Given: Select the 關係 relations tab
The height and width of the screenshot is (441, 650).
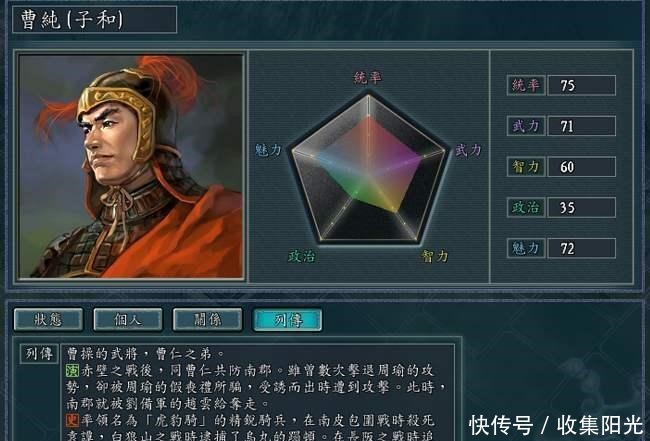Looking at the screenshot, I should click(x=207, y=320).
